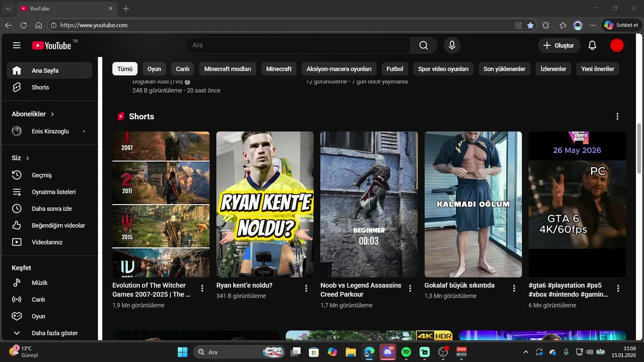Open options for gta6 playstation short
Image resolution: width=644 pixels, height=362 pixels.
click(618, 288)
